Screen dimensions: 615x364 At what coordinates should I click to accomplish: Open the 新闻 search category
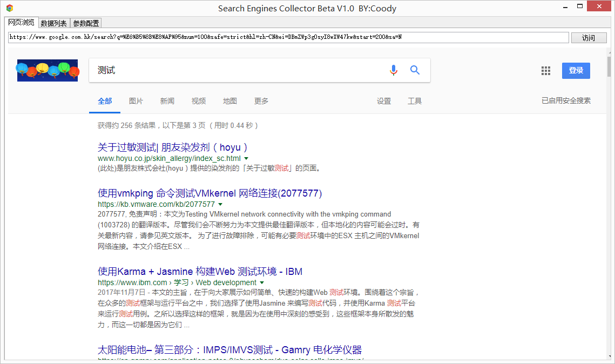[x=167, y=101]
